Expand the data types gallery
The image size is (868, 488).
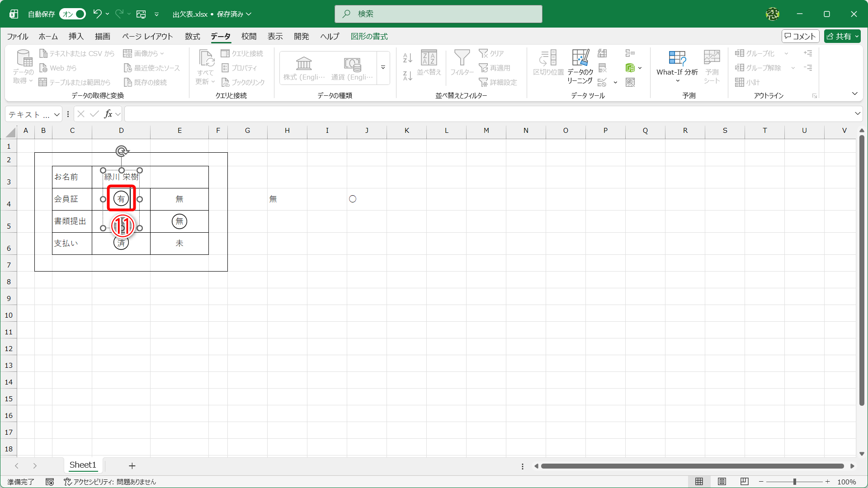pos(383,68)
